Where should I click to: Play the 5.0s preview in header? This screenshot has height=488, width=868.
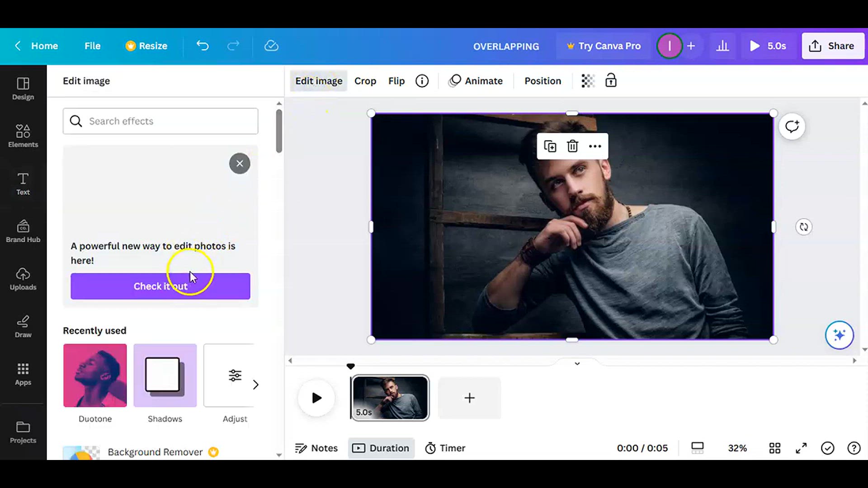tap(769, 46)
